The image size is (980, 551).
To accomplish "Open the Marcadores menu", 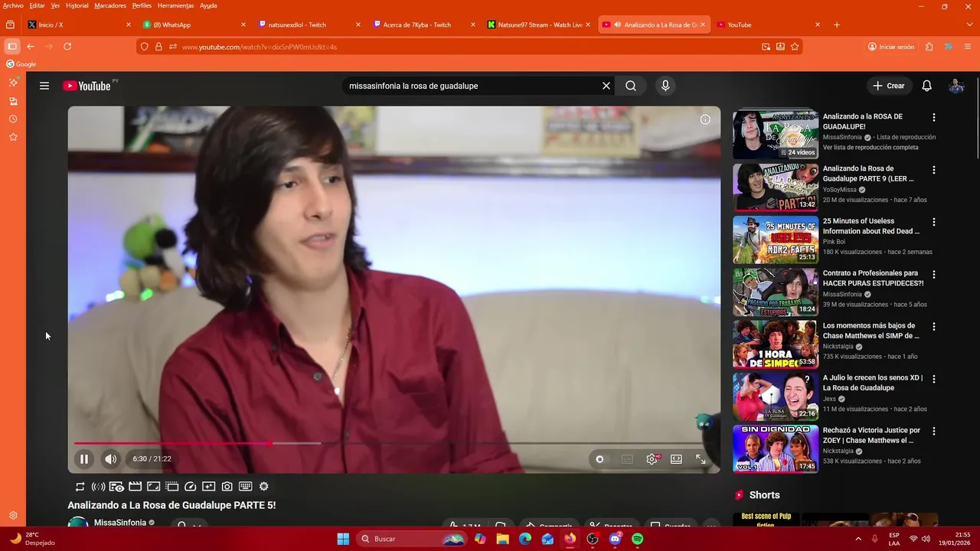I will click(x=110, y=5).
